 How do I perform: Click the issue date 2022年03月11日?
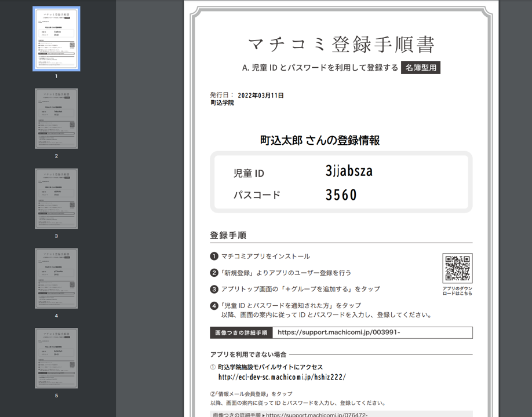pos(261,95)
